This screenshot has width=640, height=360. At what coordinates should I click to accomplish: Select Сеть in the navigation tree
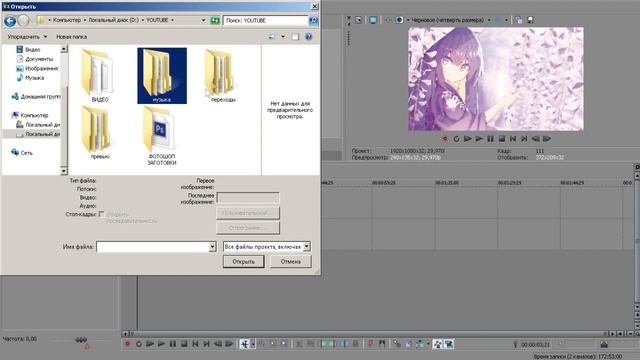tap(26, 153)
